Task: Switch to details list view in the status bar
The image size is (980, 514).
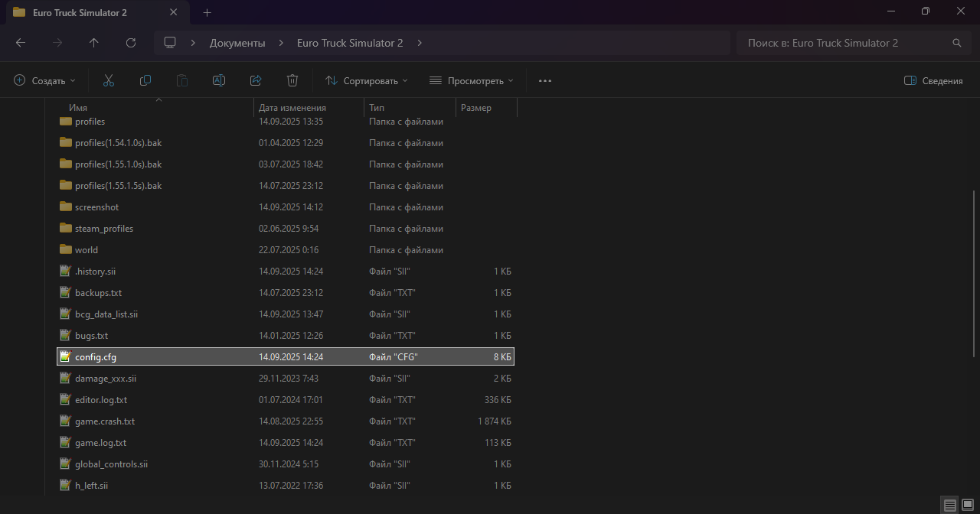Action: [950, 505]
